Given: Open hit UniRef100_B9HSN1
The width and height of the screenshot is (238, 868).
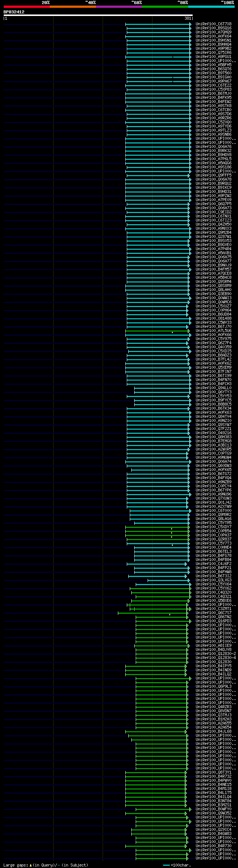Looking at the screenshot, I should (x=213, y=40).
